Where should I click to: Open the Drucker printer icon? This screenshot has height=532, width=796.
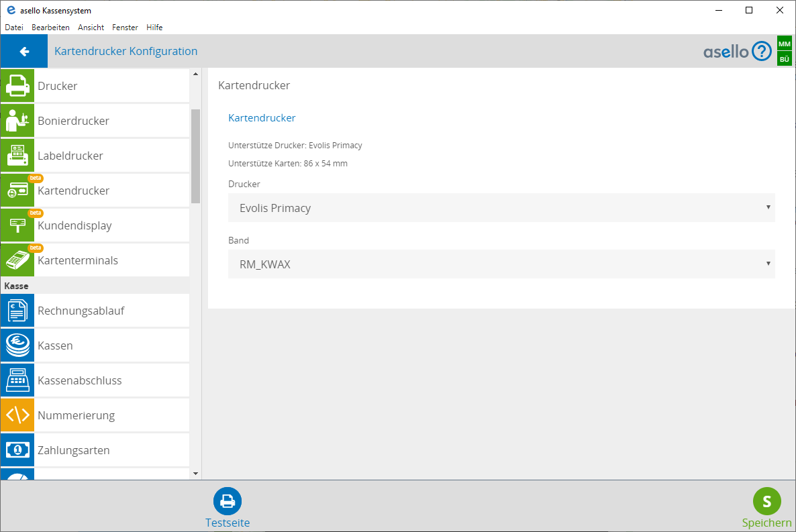point(17,86)
